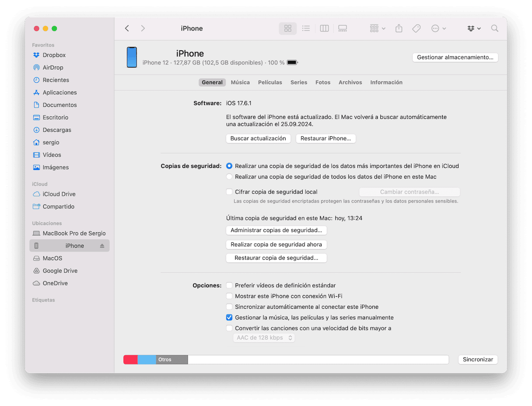
Task: Uncheck Gestionar la música manualmente
Action: tap(229, 318)
